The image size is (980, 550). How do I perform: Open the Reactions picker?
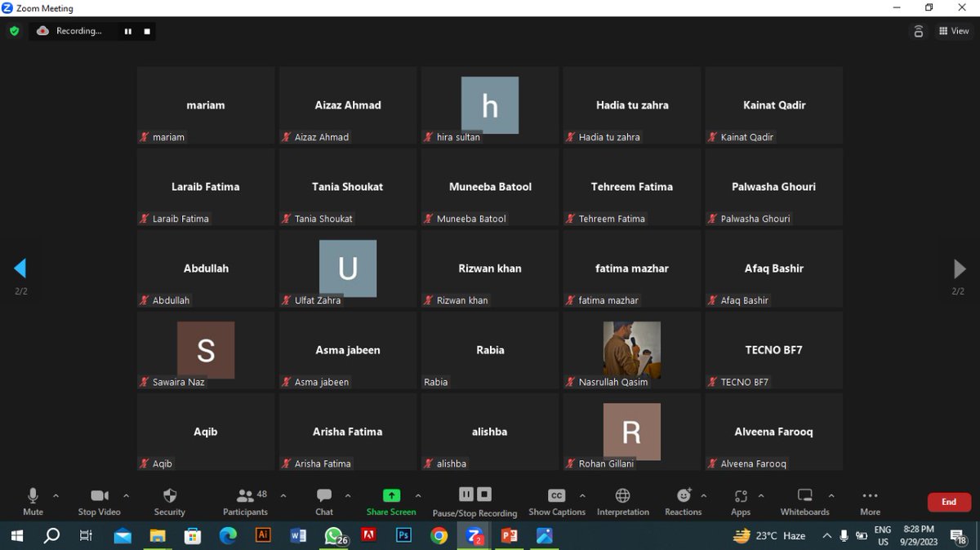pyautogui.click(x=684, y=501)
